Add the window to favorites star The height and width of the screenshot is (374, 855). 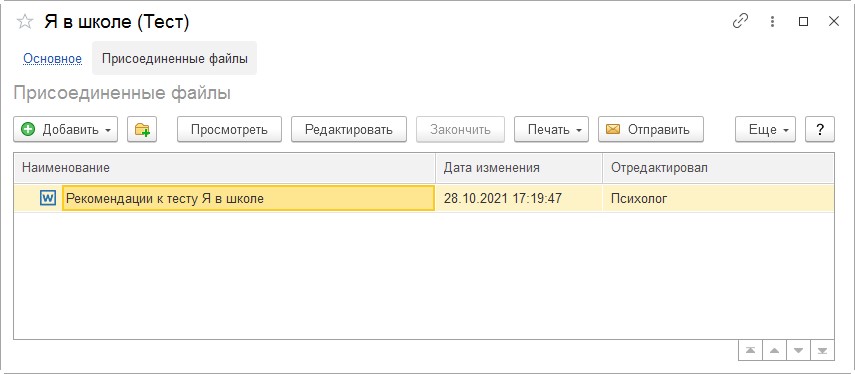pyautogui.click(x=25, y=22)
